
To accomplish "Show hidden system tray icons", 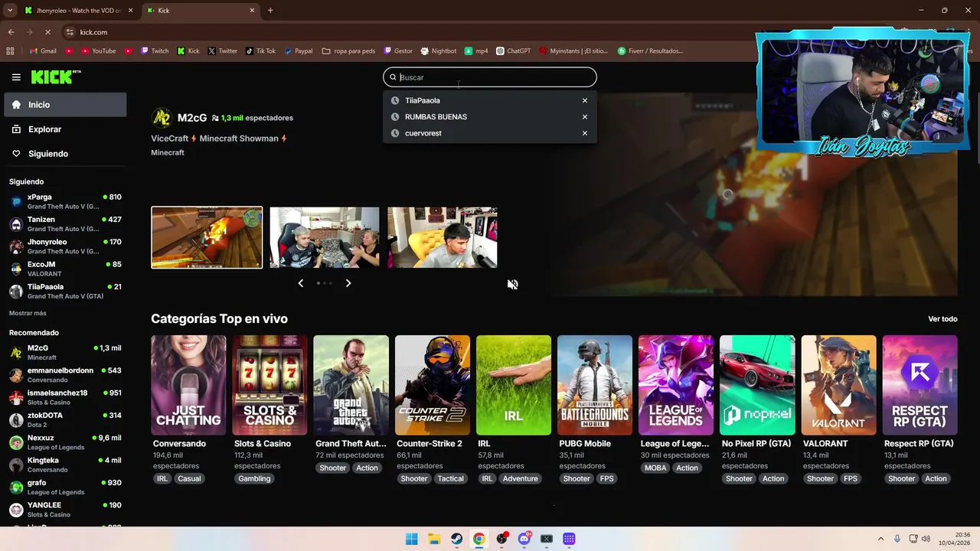I will point(880,539).
